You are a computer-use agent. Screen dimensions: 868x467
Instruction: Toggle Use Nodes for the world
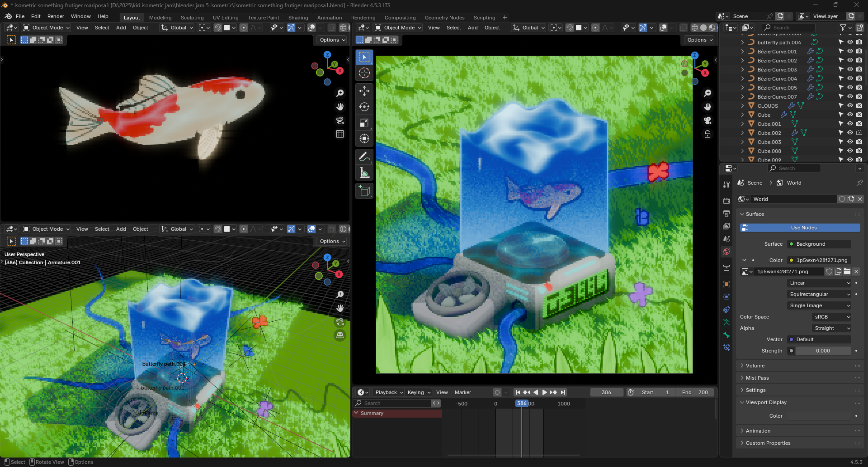(x=800, y=228)
